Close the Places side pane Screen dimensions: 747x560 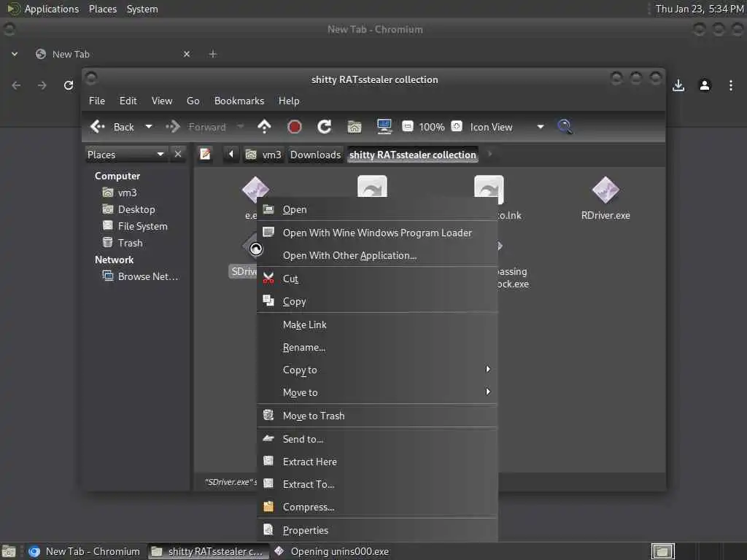(x=178, y=155)
